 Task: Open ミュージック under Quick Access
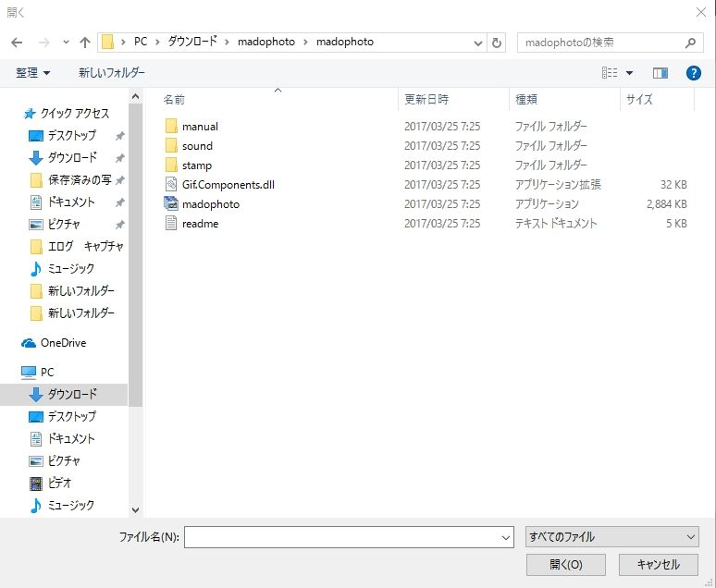coord(71,268)
